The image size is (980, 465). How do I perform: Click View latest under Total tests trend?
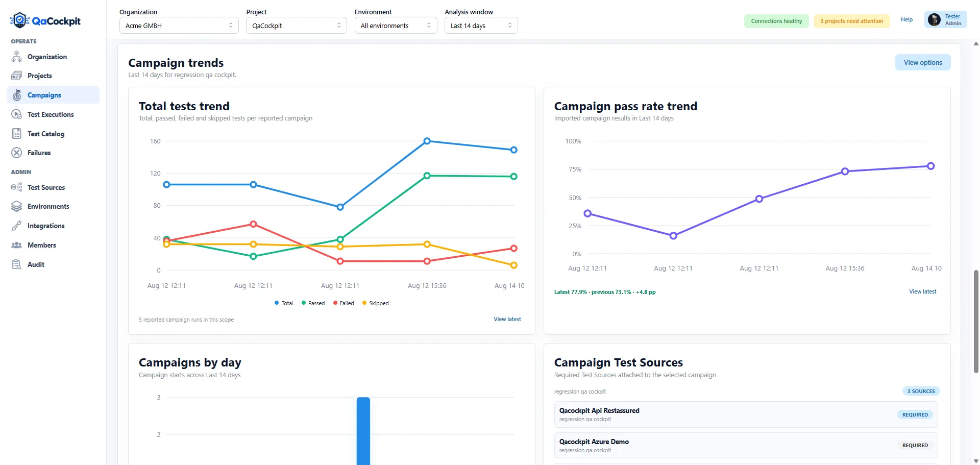(507, 319)
